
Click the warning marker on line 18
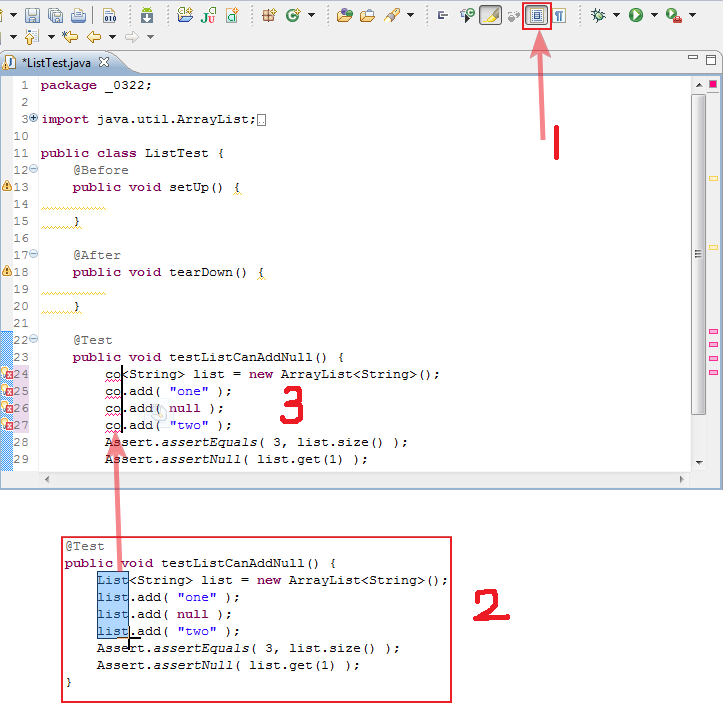pyautogui.click(x=7, y=271)
